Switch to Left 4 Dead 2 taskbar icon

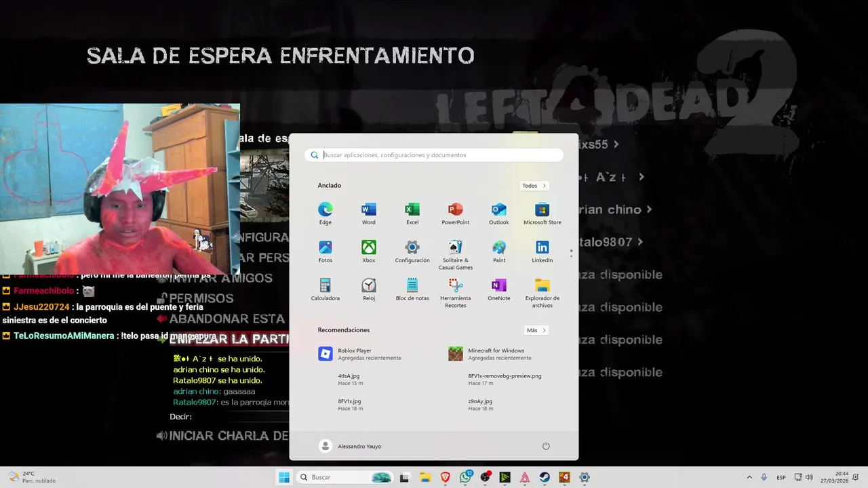[x=564, y=477]
